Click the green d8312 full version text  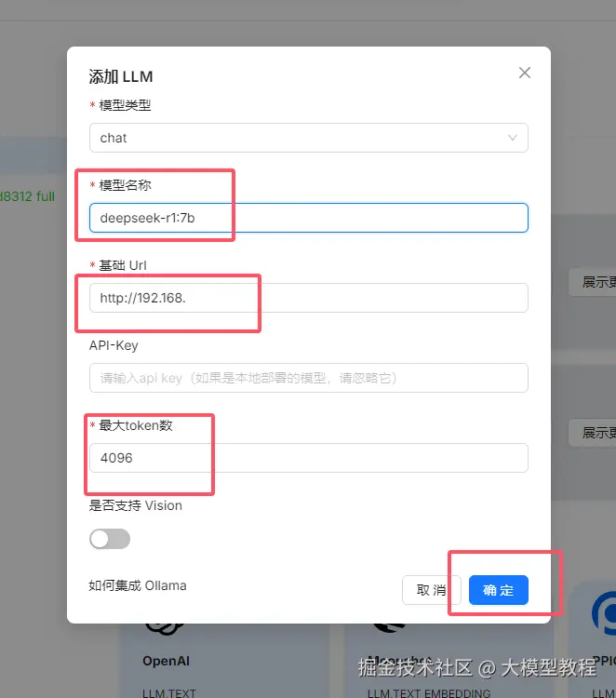point(27,196)
